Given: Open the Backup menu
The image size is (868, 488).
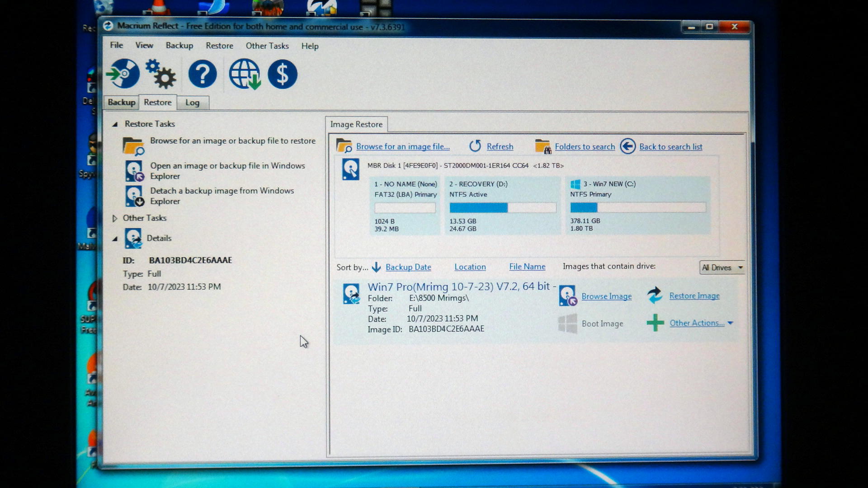Looking at the screenshot, I should click(x=179, y=46).
